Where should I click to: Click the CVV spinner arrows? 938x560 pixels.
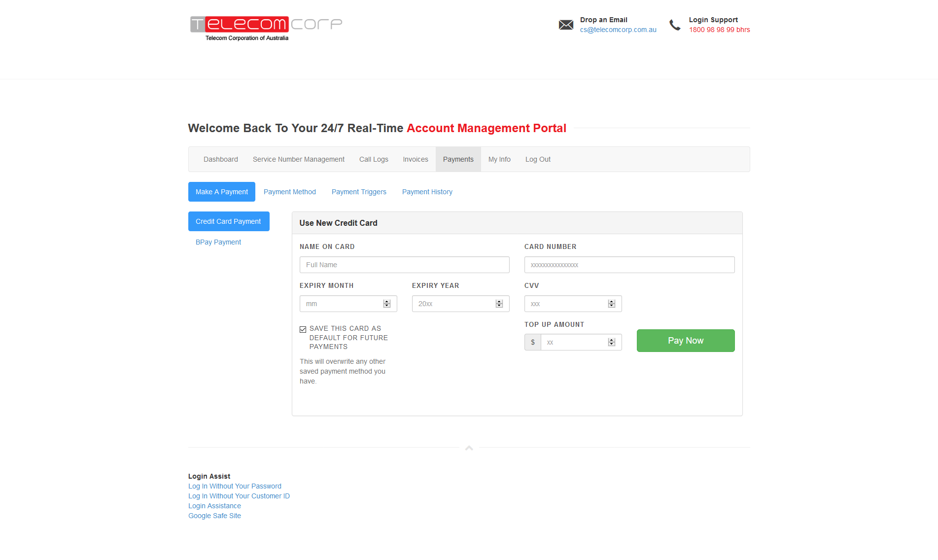(x=612, y=304)
